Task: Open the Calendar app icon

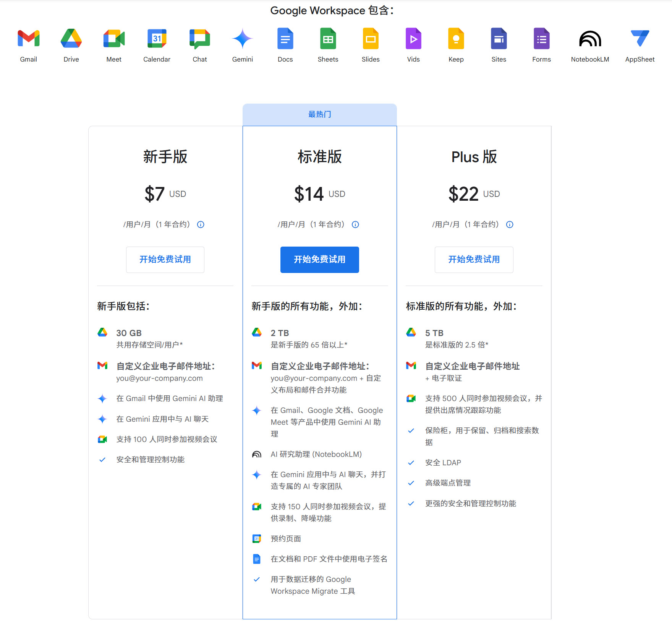Action: (157, 38)
